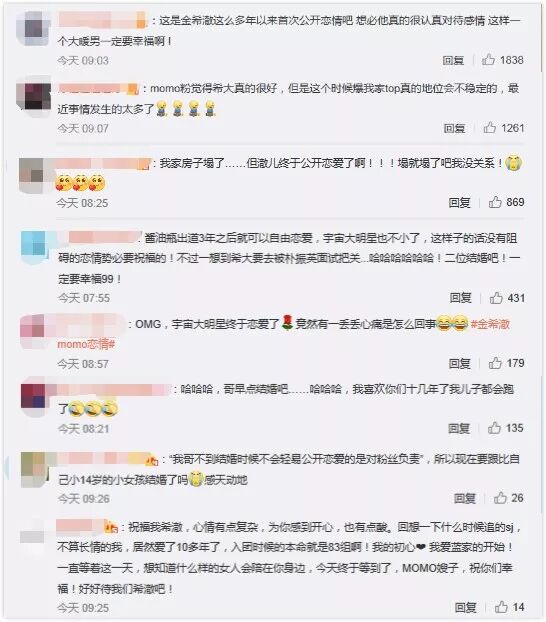Reply to the comment posted at 08:21
The width and height of the screenshot is (546, 622).
point(459,428)
